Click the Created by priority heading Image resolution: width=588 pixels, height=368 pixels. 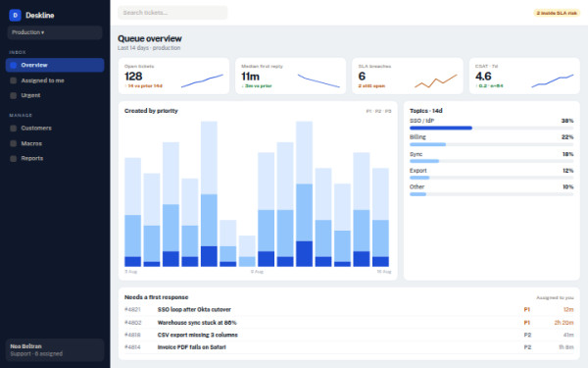(x=151, y=111)
